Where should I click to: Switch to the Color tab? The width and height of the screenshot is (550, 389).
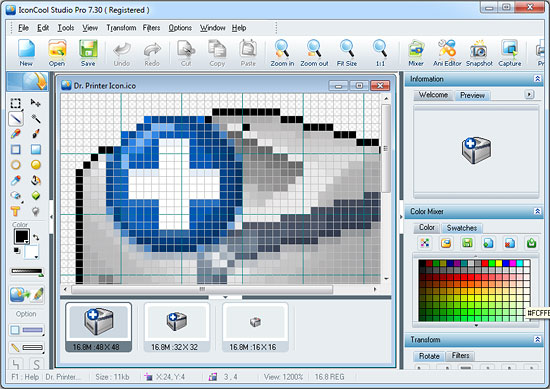coord(427,228)
